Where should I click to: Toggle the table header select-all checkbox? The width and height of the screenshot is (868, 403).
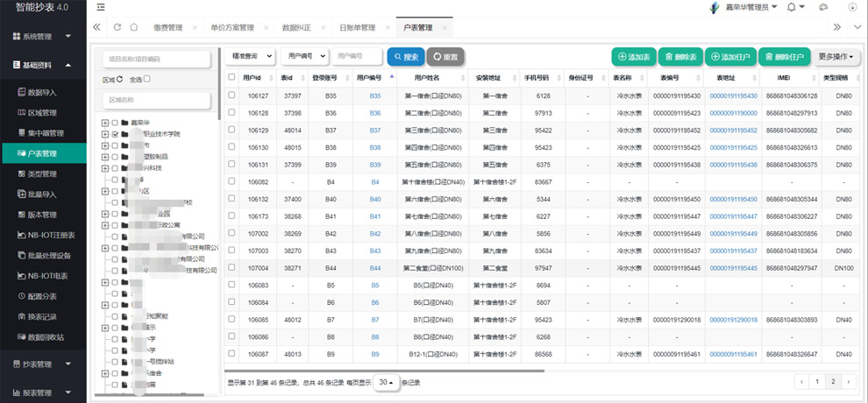[231, 77]
